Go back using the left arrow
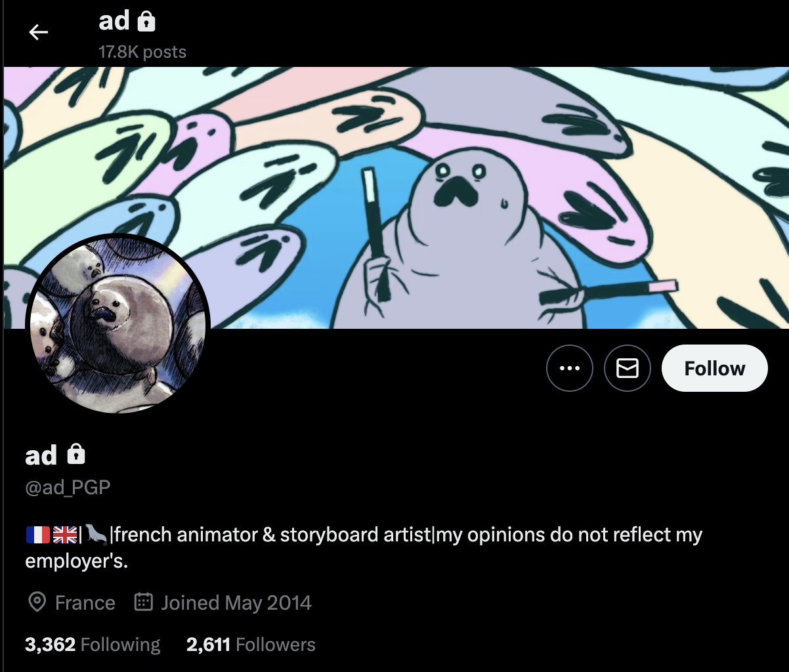 point(39,32)
